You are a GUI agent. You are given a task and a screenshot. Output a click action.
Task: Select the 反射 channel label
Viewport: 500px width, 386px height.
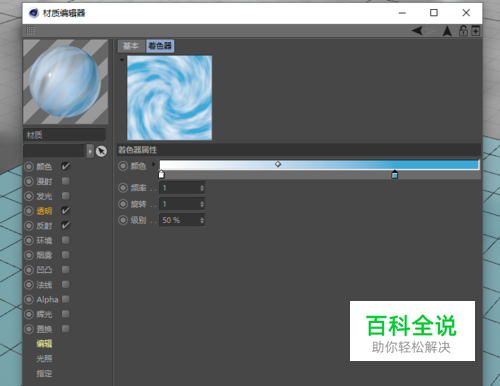[x=44, y=226]
